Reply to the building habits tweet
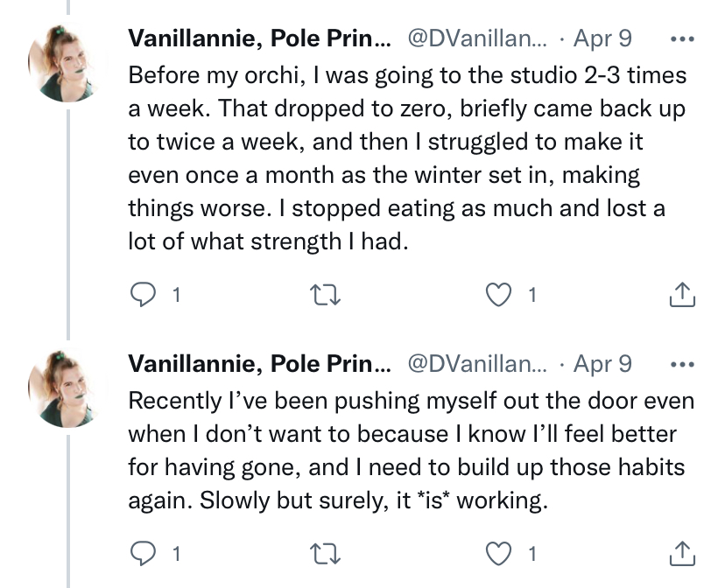Screen dimensions: 725x588 141,554
